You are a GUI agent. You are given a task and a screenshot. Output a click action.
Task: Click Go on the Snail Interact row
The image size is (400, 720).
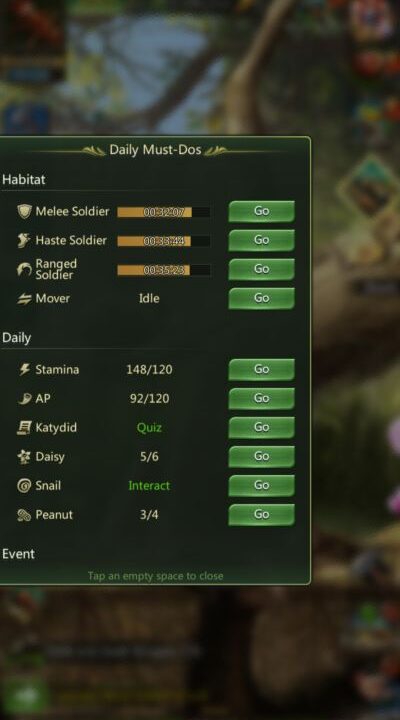point(261,485)
